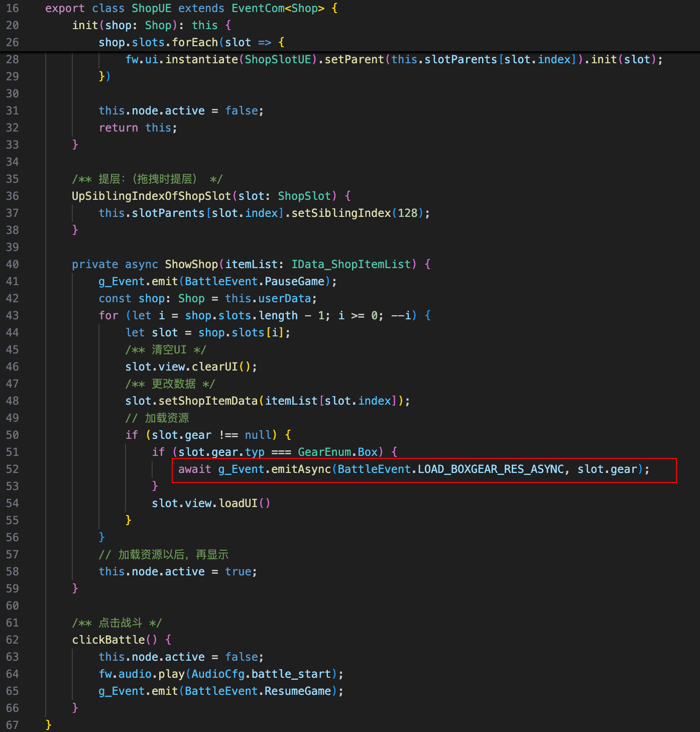The image size is (700, 732).
Task: Click the comment 清空UI
Action: tap(166, 349)
